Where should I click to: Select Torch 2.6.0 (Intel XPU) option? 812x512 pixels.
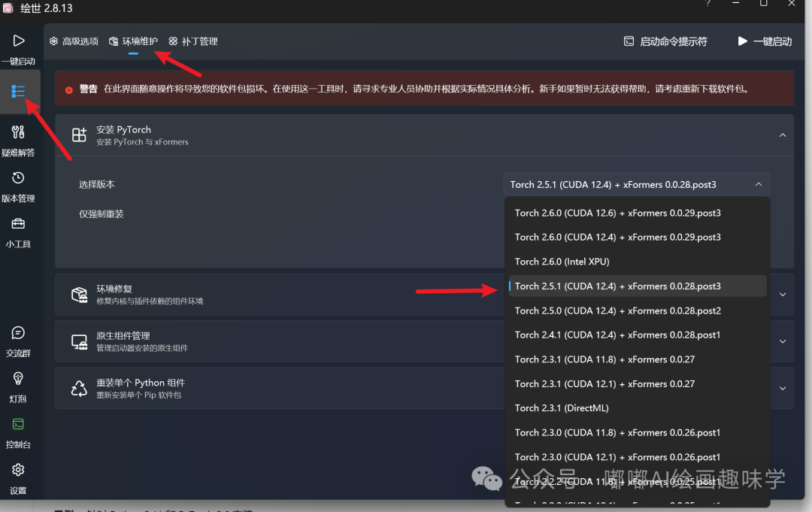pyautogui.click(x=638, y=262)
